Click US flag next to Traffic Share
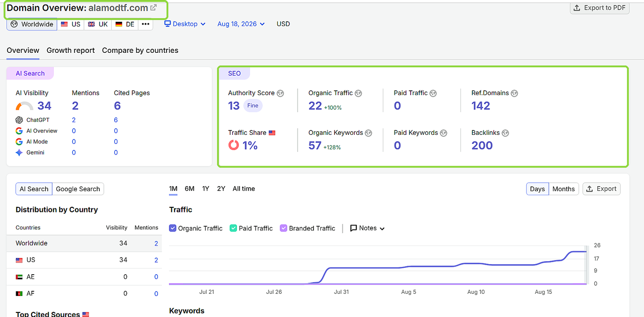 pyautogui.click(x=272, y=133)
